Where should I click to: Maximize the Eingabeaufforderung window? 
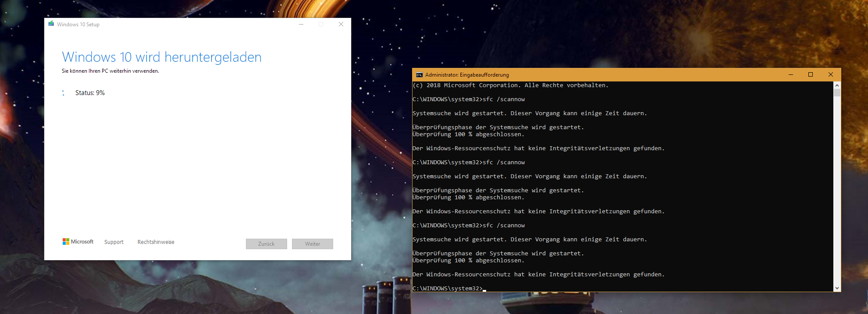[x=811, y=74]
